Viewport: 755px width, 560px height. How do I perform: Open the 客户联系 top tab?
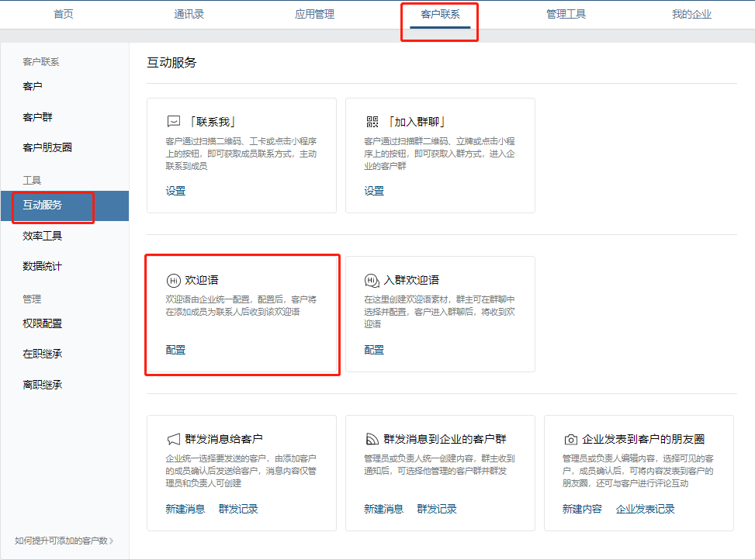pos(440,14)
